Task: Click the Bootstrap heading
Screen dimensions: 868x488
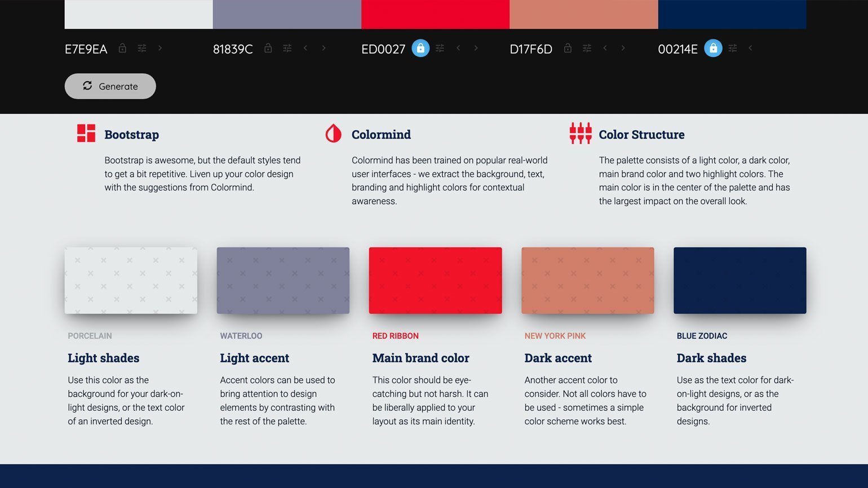Action: pos(131,135)
